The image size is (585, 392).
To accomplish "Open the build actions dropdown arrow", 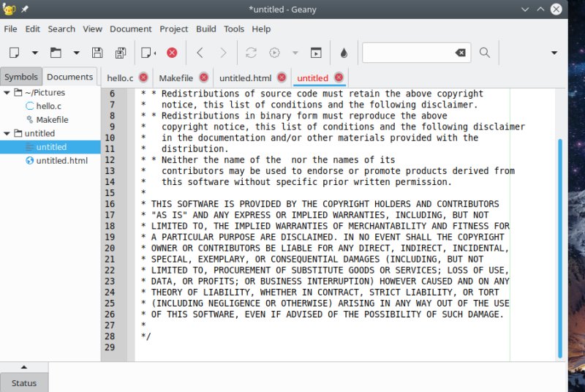I will click(x=295, y=53).
